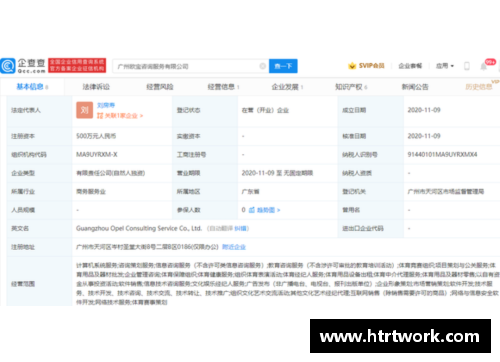Select 广州市天河区市场监督管理局 registration authority
The image size is (500, 362).
click(x=446, y=192)
